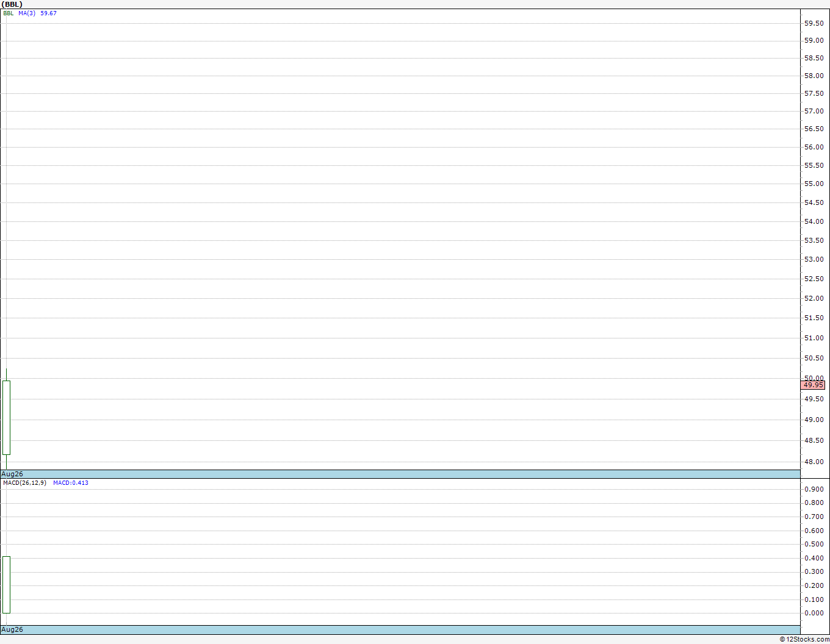This screenshot has width=830, height=644.
Task: Select the BBL series legend label
Action: [x=9, y=13]
